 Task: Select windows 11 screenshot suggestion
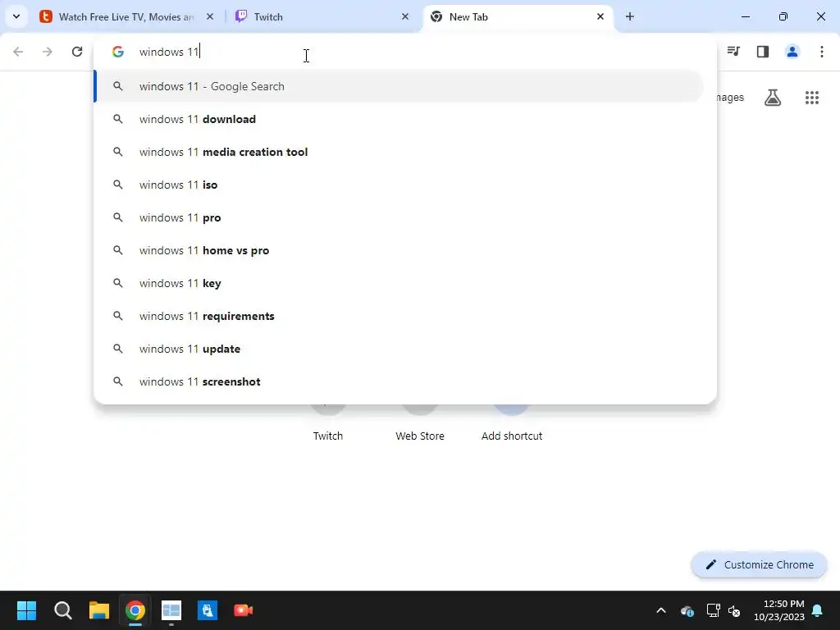click(x=399, y=381)
